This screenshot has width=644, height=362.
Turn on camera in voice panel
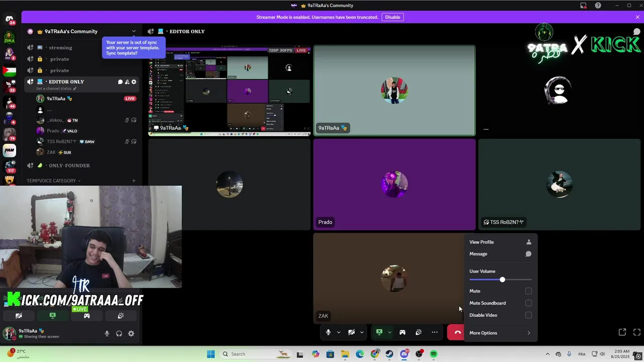point(19,316)
